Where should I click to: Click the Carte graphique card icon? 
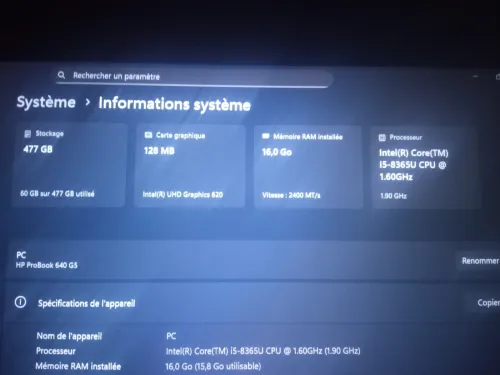[148, 135]
